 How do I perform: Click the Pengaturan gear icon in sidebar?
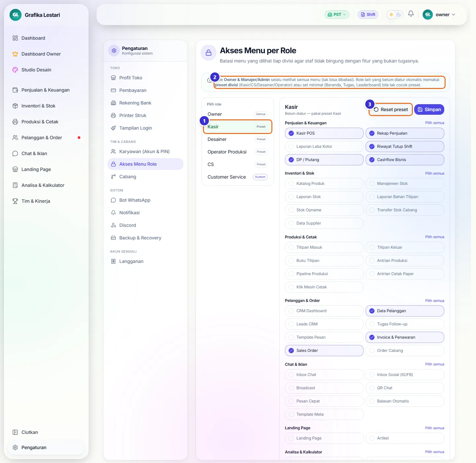(x=15, y=447)
